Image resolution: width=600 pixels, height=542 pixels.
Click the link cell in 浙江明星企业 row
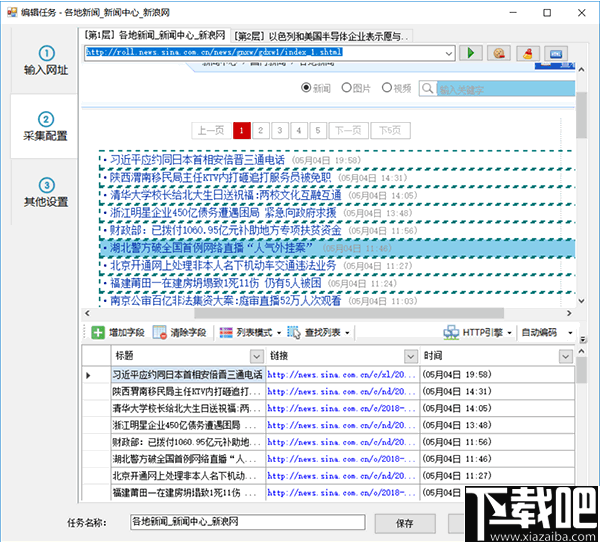coord(342,425)
